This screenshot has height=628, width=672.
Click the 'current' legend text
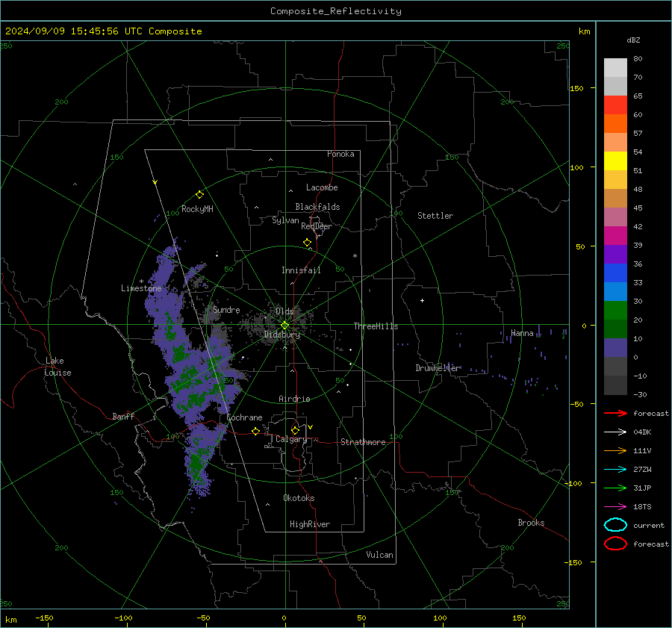click(649, 525)
